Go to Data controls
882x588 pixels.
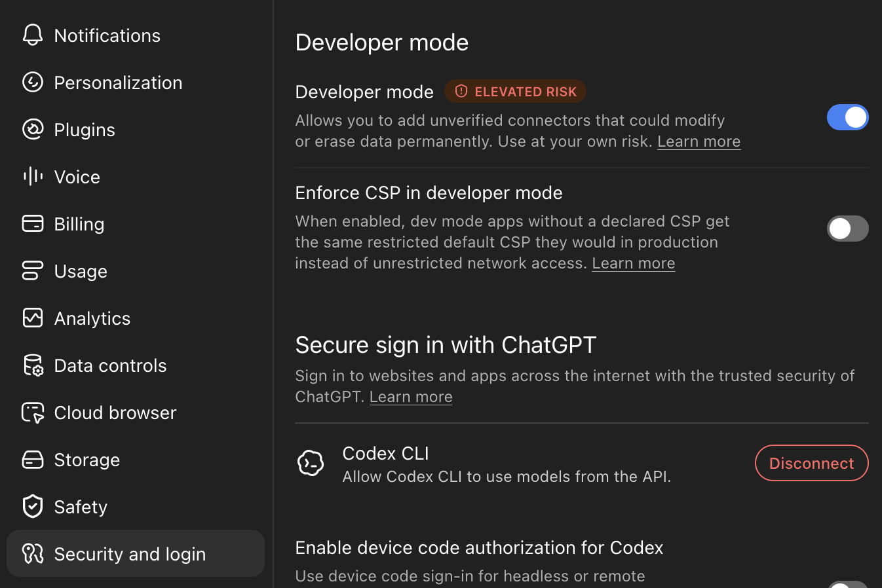(x=136, y=365)
